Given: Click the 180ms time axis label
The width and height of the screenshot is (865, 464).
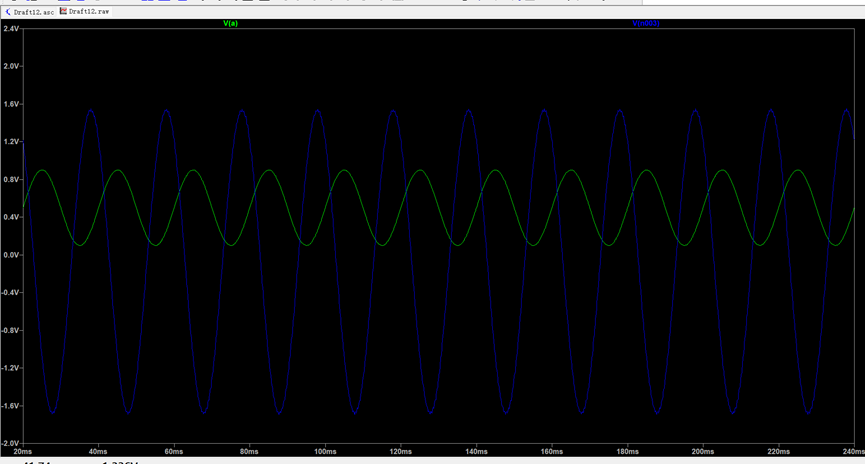Looking at the screenshot, I should point(627,451).
